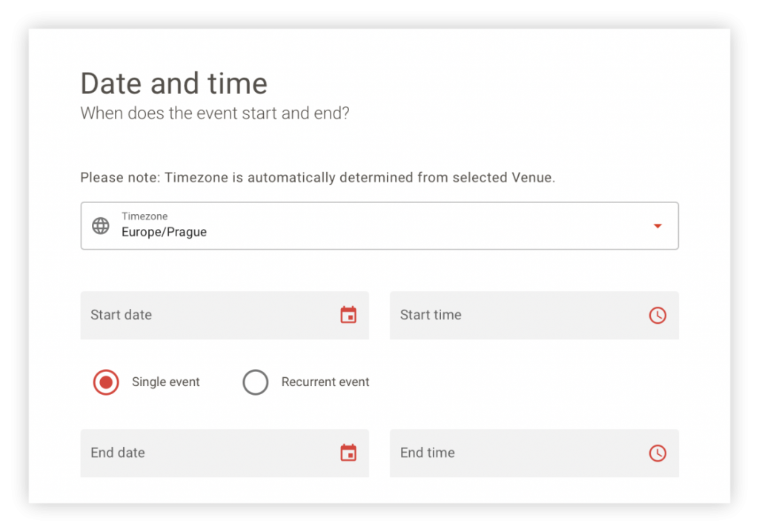Screen dimensions: 759x532
Task: Open the End date calendar icon
Action: click(x=348, y=453)
